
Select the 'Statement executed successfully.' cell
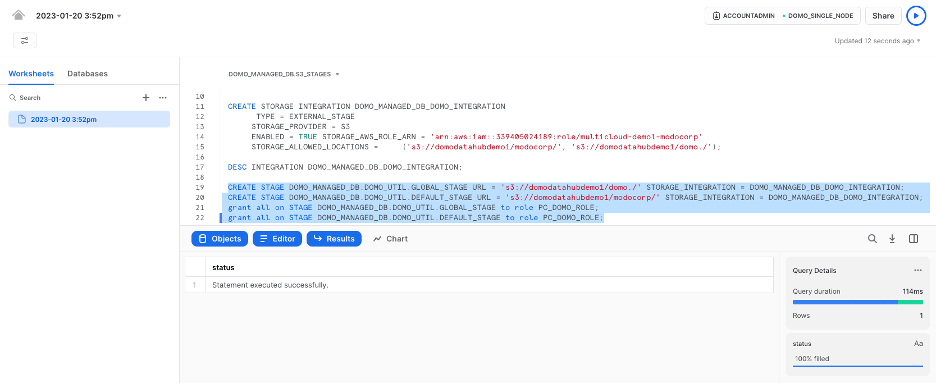coord(489,285)
